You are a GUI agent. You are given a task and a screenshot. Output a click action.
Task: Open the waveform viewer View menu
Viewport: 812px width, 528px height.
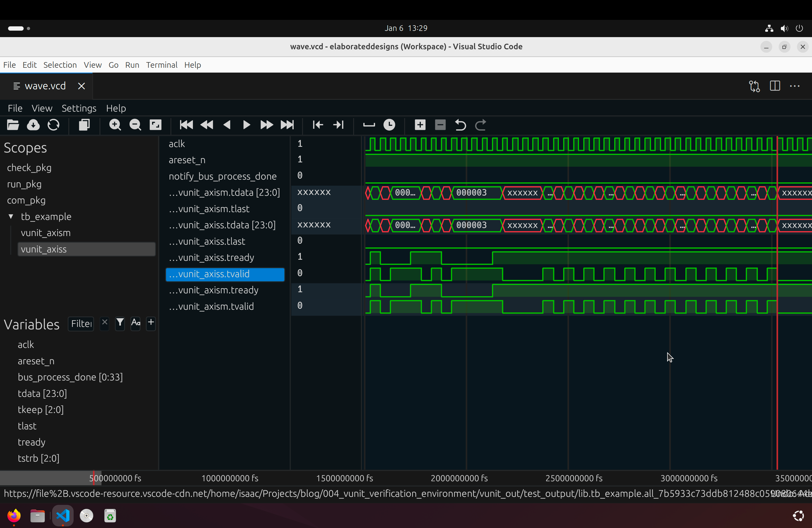click(x=42, y=108)
